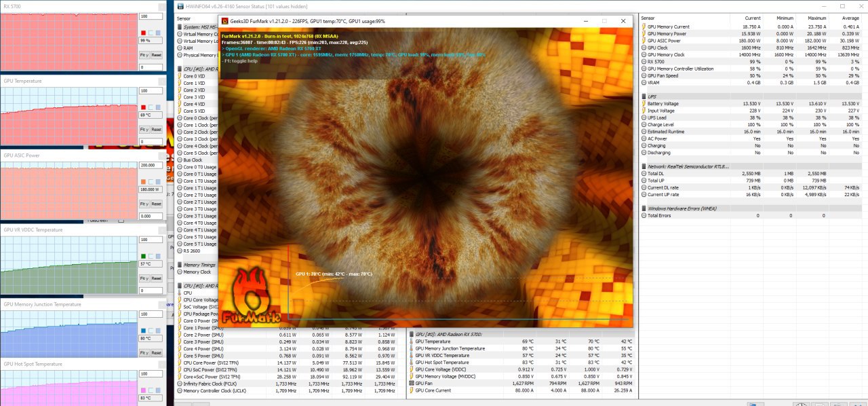Viewport: 868px width, 406px height.
Task: Click the icon beside Total DL row
Action: coord(644,173)
